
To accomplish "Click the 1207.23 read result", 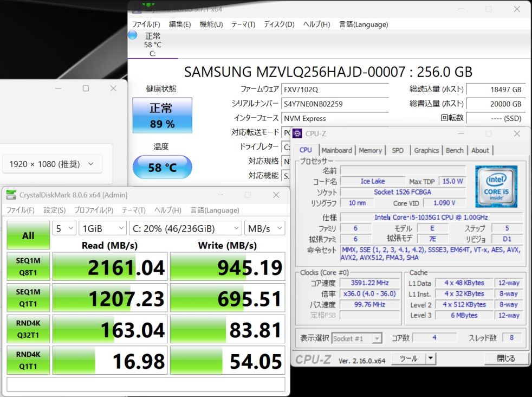I will (x=110, y=298).
